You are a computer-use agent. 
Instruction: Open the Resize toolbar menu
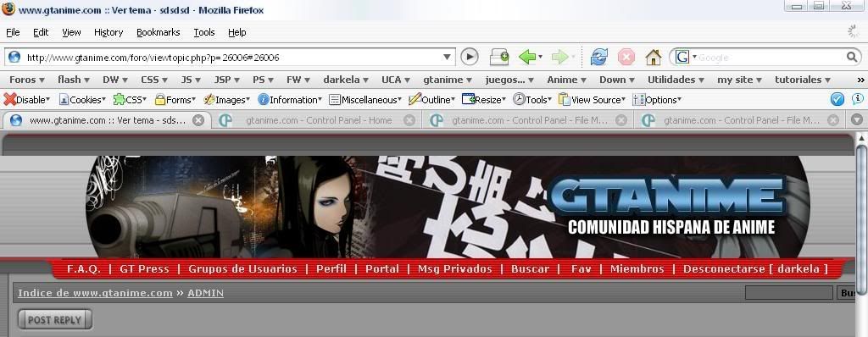click(484, 100)
